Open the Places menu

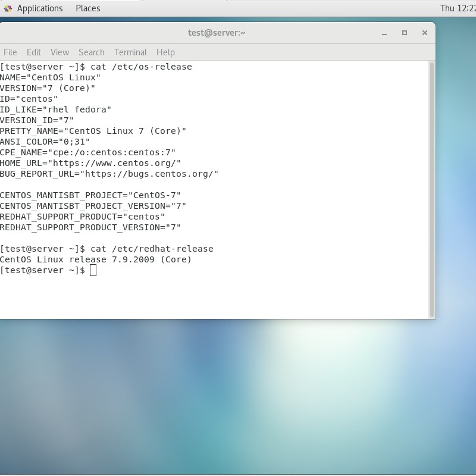[x=87, y=8]
